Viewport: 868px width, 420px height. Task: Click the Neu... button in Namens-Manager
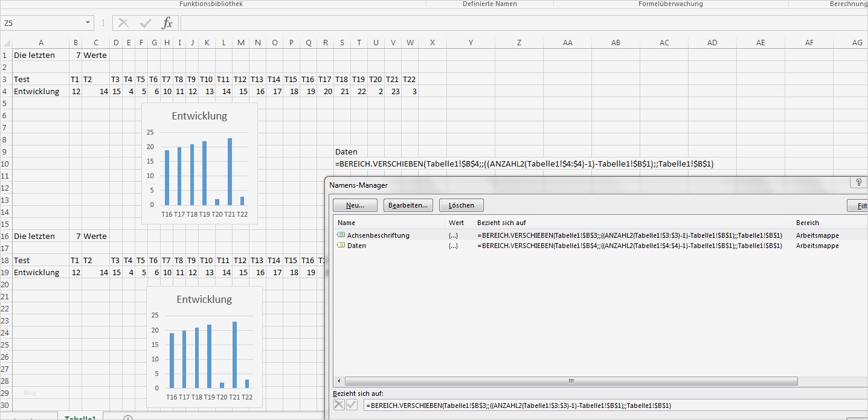(x=355, y=205)
